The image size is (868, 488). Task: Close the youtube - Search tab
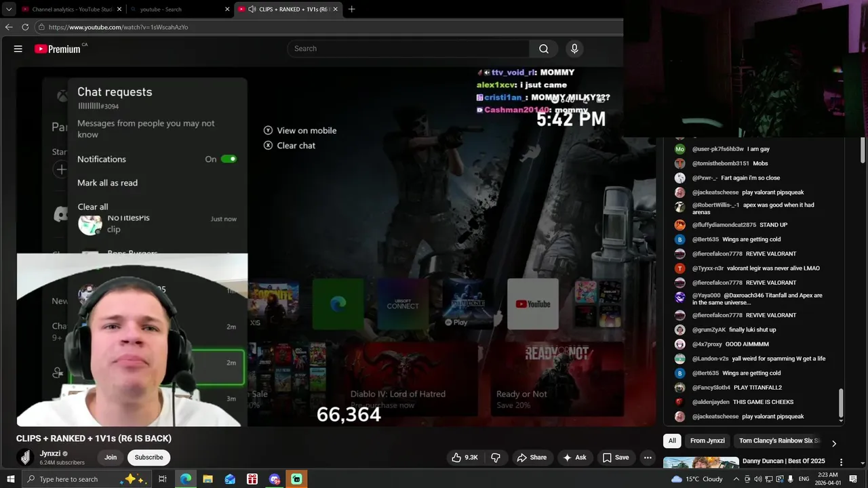coord(228,9)
